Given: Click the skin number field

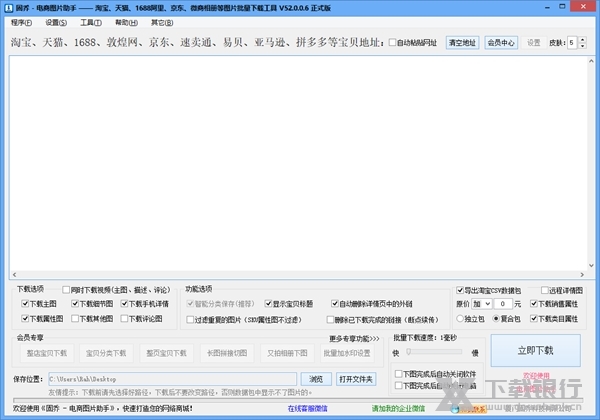Looking at the screenshot, I should (572, 42).
